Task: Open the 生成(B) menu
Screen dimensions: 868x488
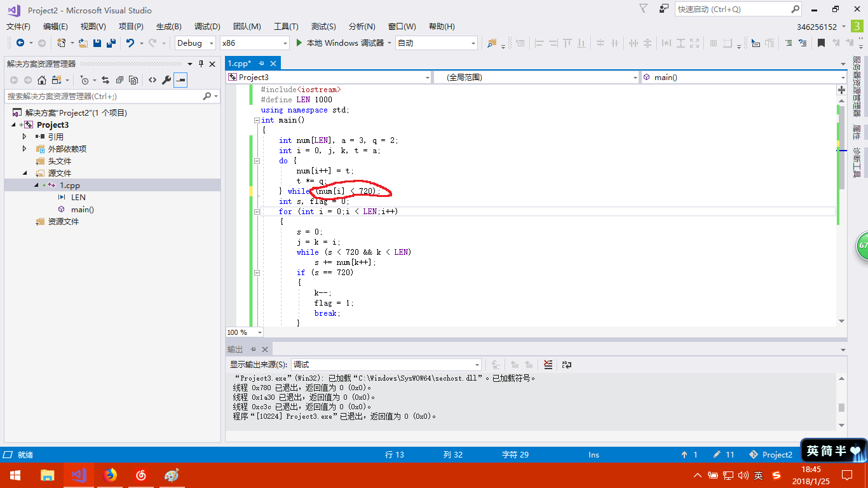Action: point(169,26)
